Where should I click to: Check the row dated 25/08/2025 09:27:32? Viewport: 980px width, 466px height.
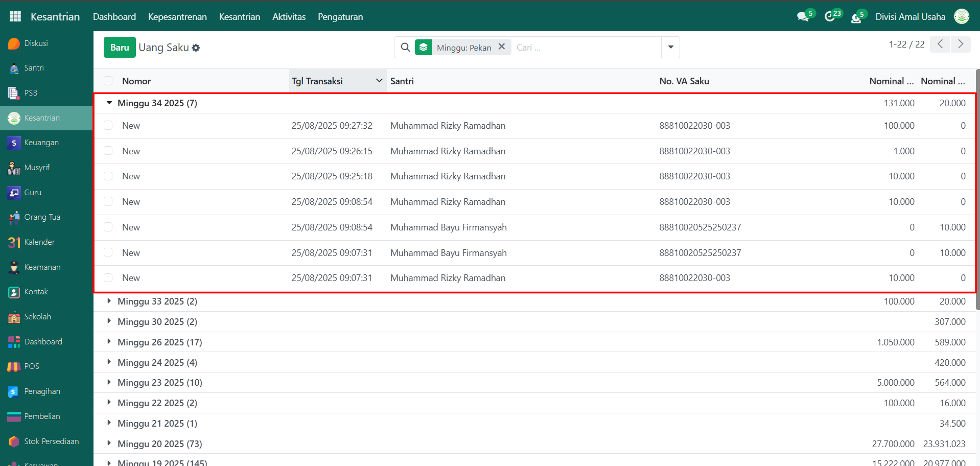[108, 126]
